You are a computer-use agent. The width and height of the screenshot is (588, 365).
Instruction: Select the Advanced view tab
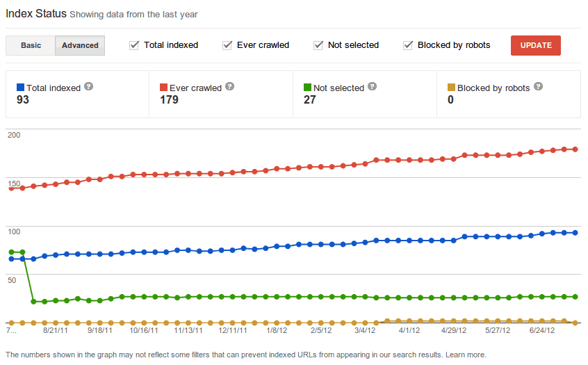80,45
